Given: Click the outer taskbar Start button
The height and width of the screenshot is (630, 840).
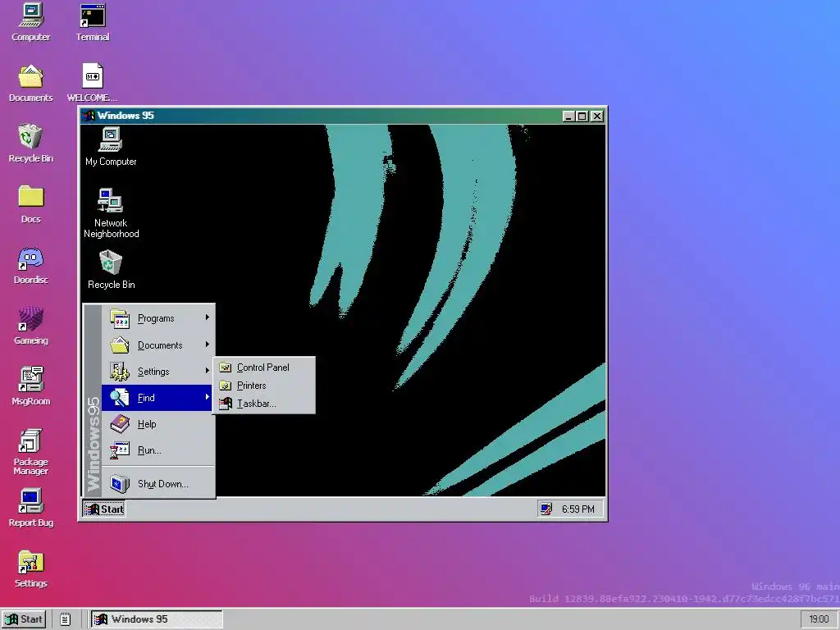Looking at the screenshot, I should point(24,619).
